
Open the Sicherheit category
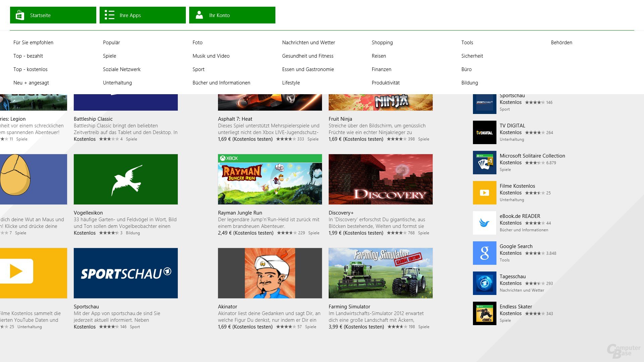pyautogui.click(x=472, y=56)
